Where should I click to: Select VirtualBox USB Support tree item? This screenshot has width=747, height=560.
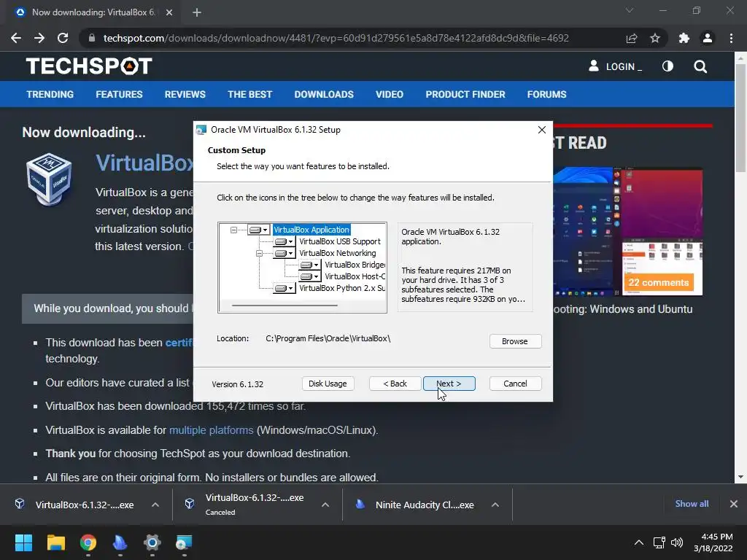pos(340,241)
